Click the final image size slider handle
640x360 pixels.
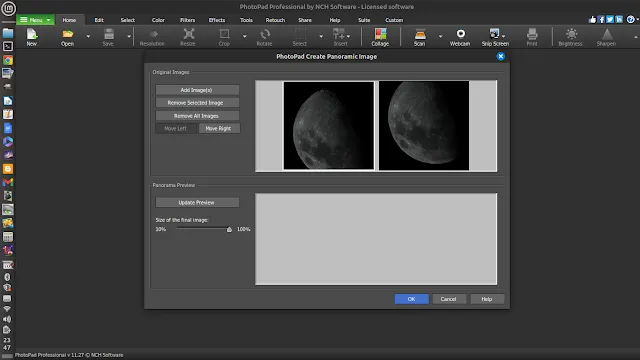(x=229, y=229)
